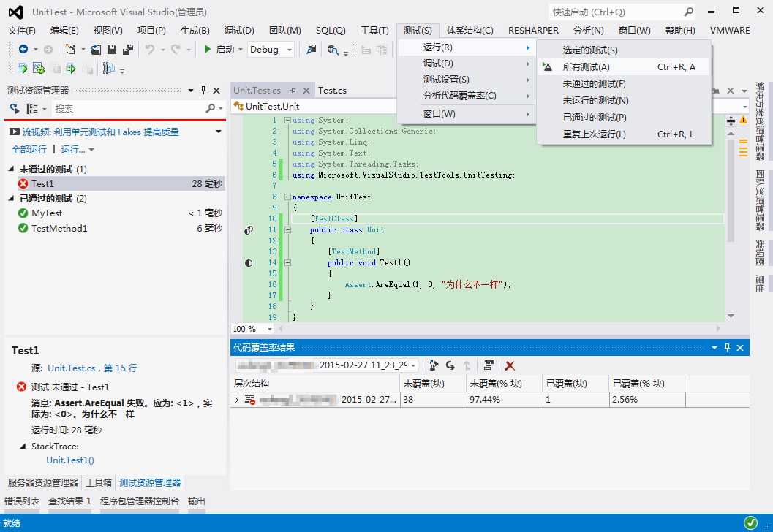773x532 pixels.
Task: Click the New Project toolbar icon
Action: [70, 49]
